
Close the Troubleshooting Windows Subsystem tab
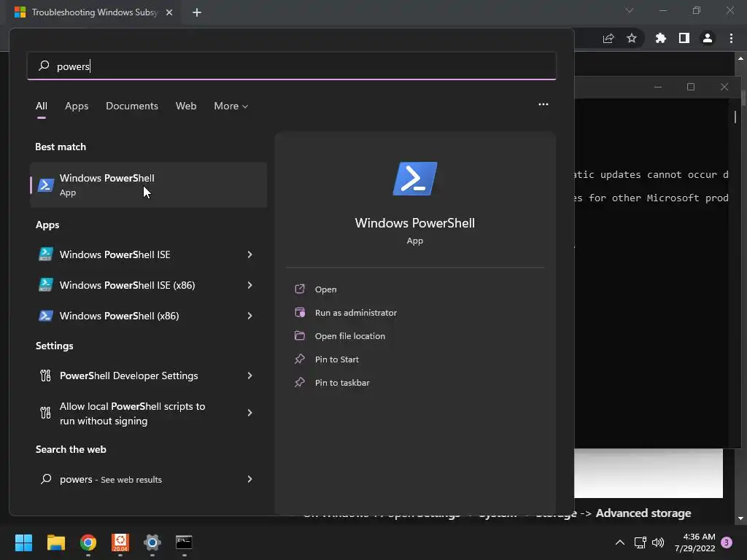[x=169, y=12]
